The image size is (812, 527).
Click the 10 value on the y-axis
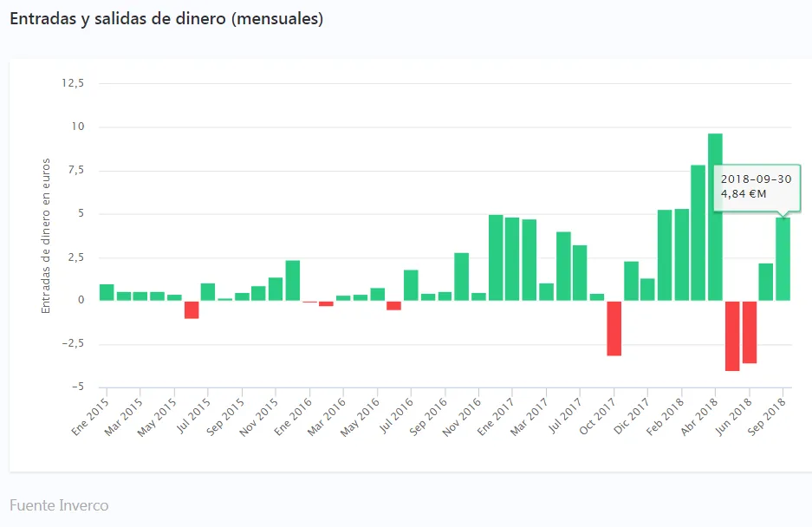[x=79, y=127]
